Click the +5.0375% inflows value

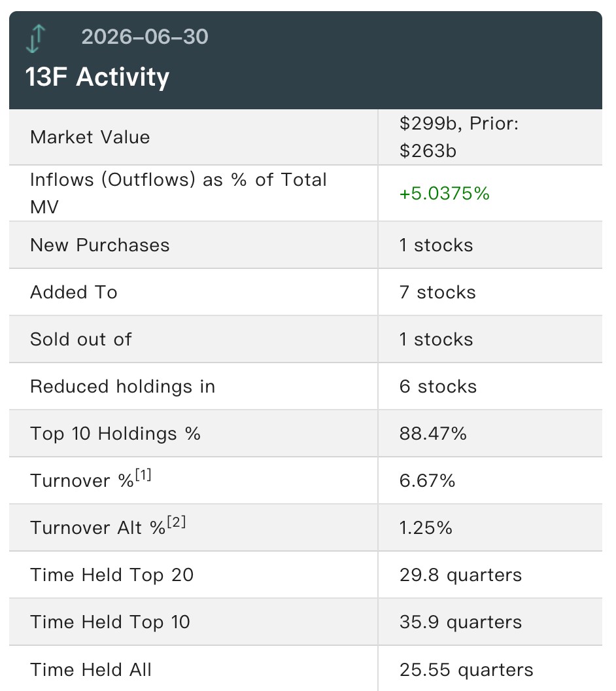(444, 194)
